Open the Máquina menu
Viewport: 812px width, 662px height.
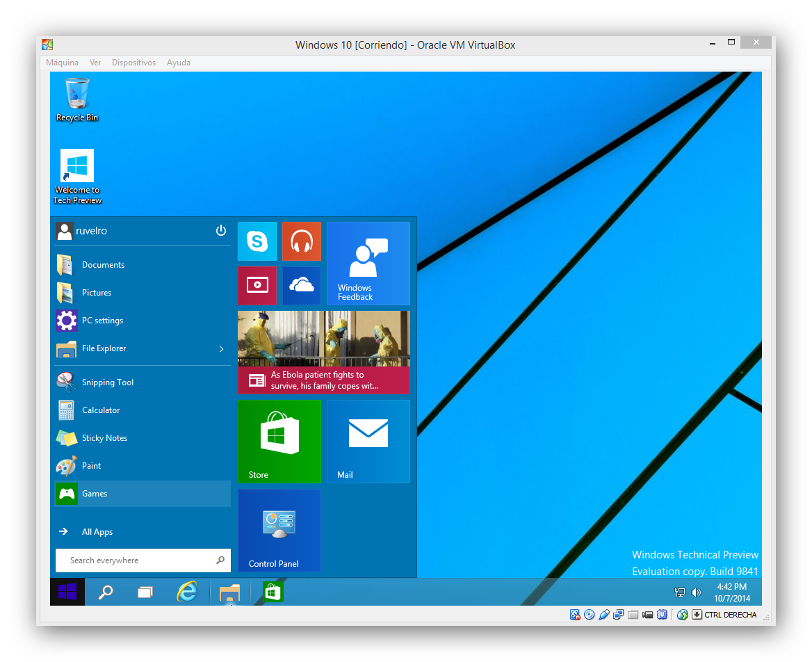(x=62, y=63)
